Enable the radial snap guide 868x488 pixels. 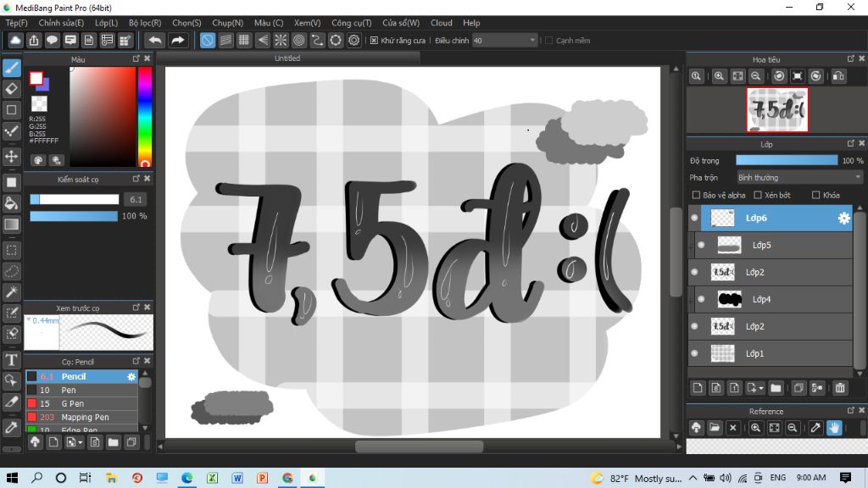tap(281, 41)
